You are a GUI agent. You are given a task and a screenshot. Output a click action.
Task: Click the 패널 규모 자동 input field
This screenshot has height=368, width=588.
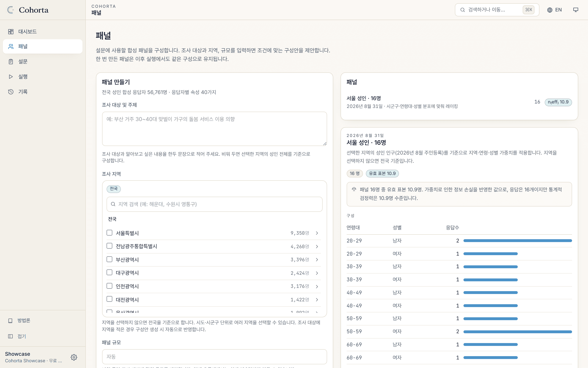tap(214, 357)
